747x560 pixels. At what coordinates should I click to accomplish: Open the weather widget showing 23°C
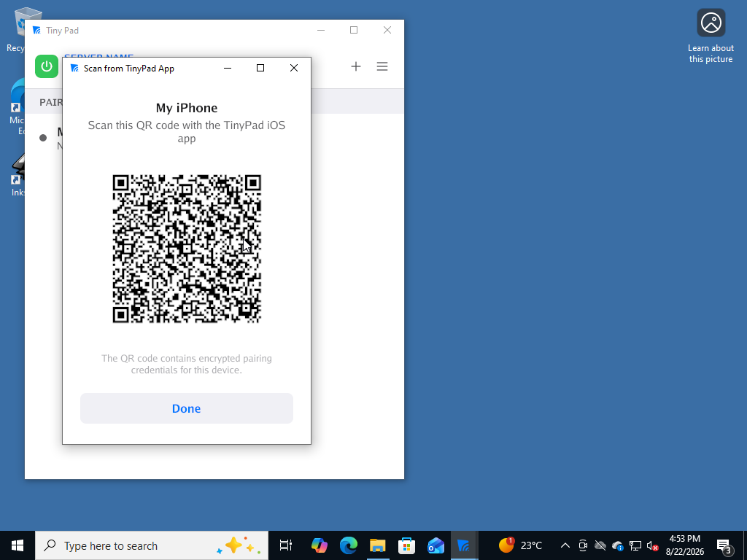tap(520, 545)
